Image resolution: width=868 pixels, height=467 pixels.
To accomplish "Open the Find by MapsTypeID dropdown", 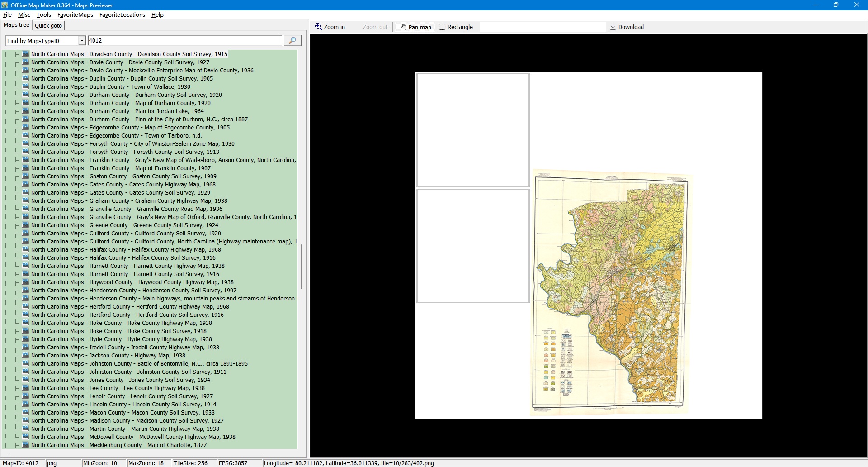I will pos(82,41).
